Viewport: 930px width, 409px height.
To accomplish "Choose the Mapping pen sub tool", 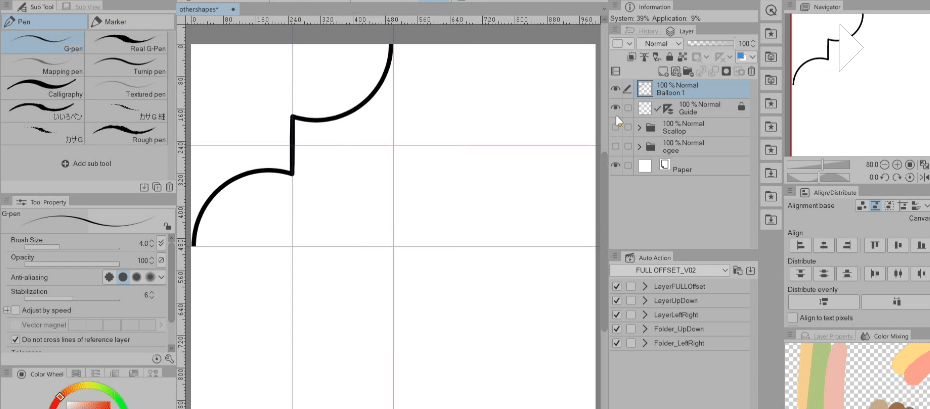I will 43,65.
